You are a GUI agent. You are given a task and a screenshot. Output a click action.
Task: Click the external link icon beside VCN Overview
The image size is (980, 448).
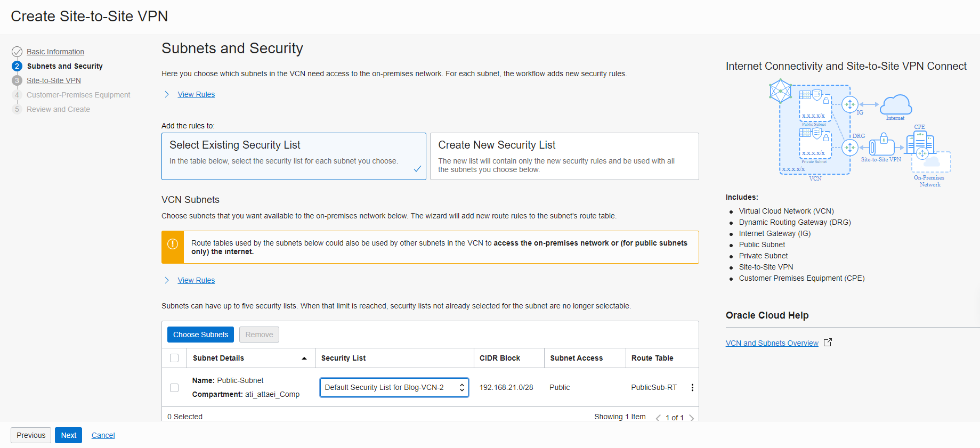[x=828, y=343]
